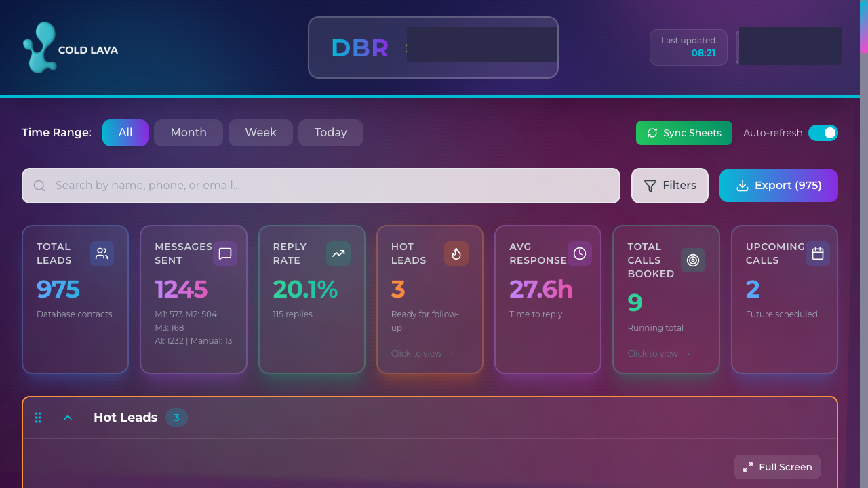Click the Hot Leads flame icon
The width and height of the screenshot is (868, 488).
pyautogui.click(x=456, y=253)
